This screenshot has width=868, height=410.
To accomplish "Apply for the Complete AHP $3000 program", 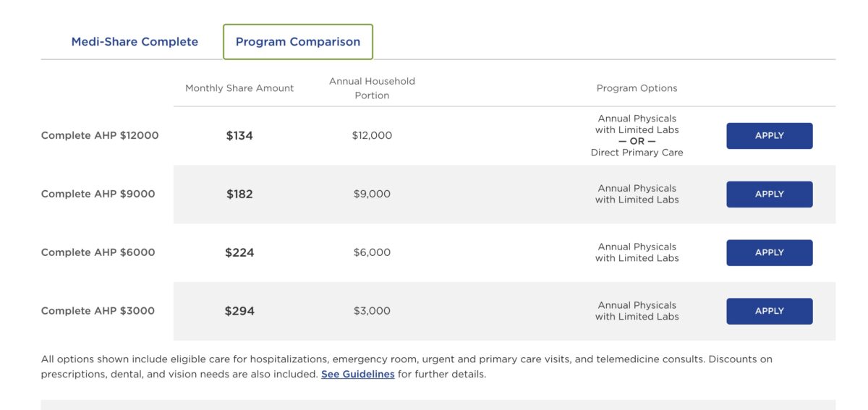I will pyautogui.click(x=769, y=312).
